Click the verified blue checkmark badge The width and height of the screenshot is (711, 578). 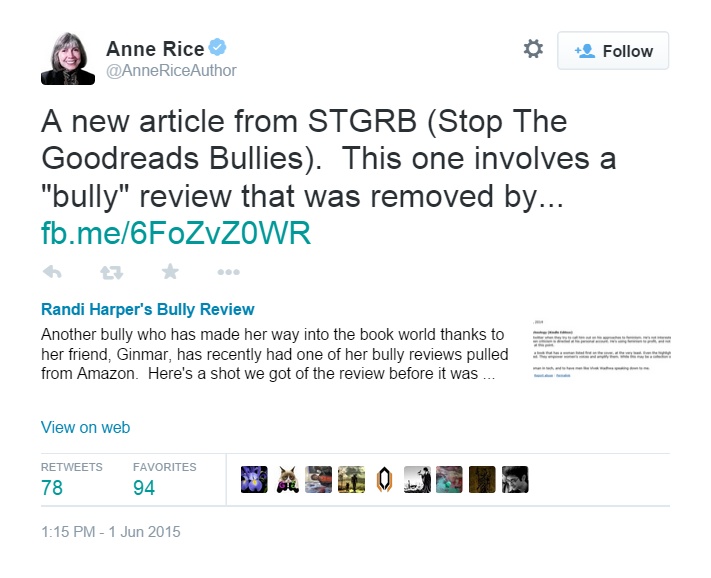click(x=218, y=47)
